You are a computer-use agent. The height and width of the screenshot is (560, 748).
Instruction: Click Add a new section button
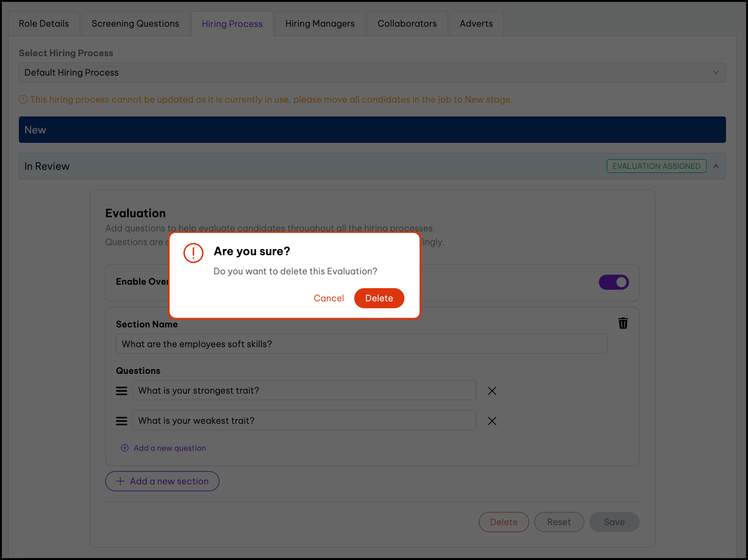point(162,481)
